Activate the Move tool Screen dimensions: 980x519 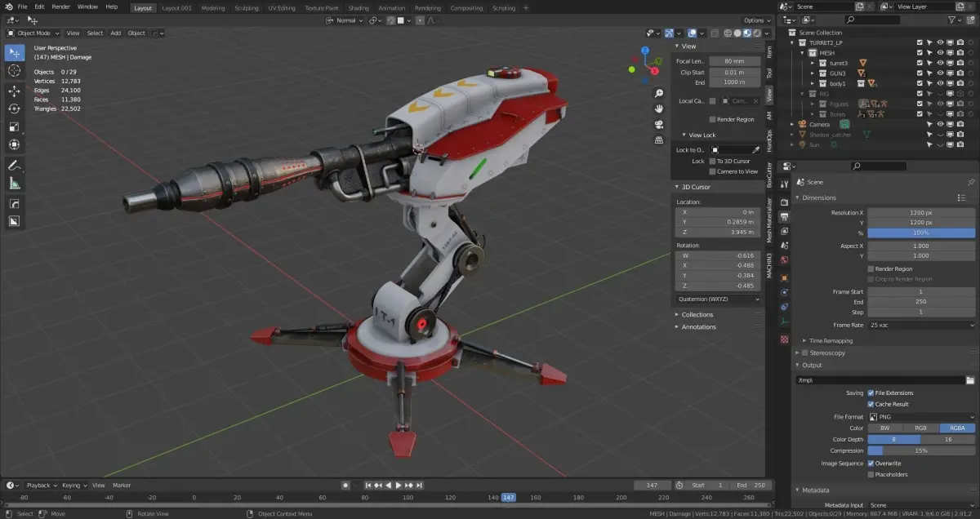[14, 91]
